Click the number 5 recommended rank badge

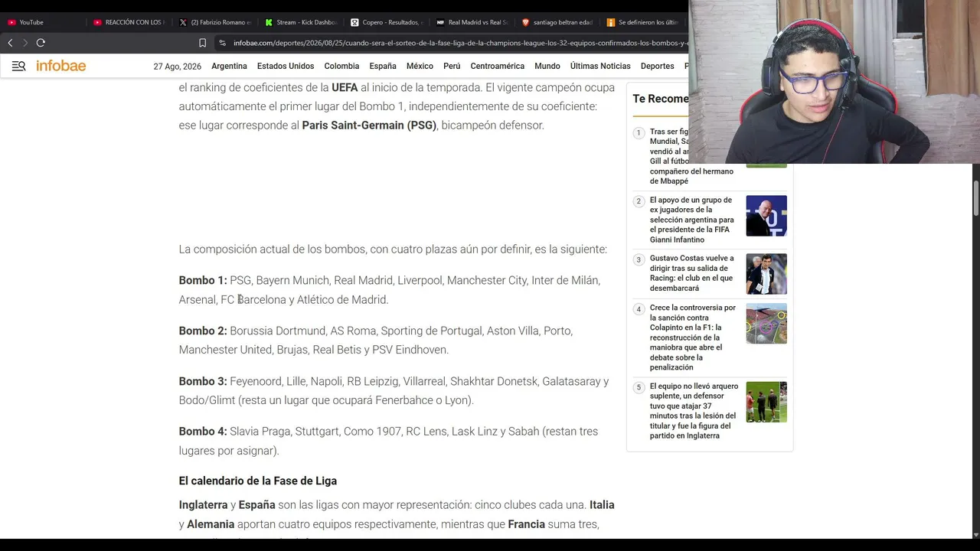(639, 387)
